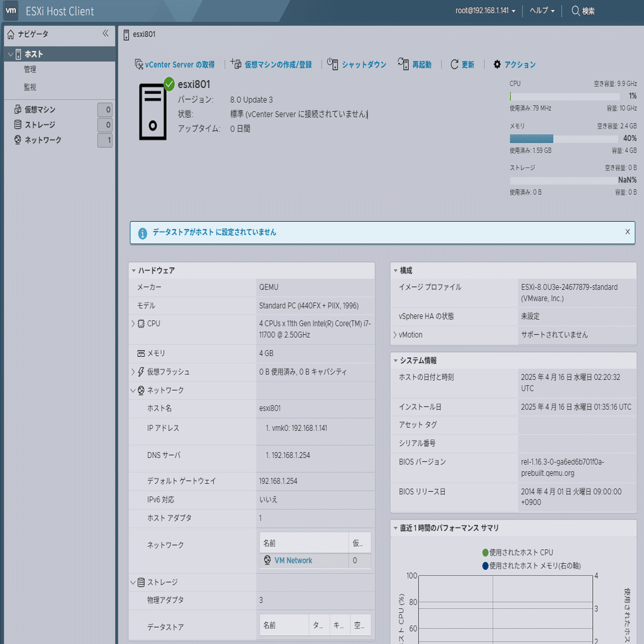Click the network icon in navigator
644x644 pixels.
(x=18, y=140)
